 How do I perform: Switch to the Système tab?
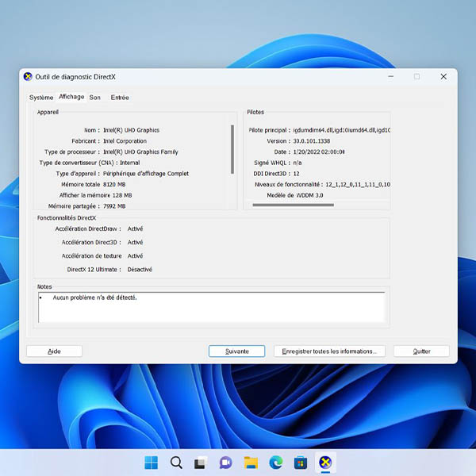point(41,98)
